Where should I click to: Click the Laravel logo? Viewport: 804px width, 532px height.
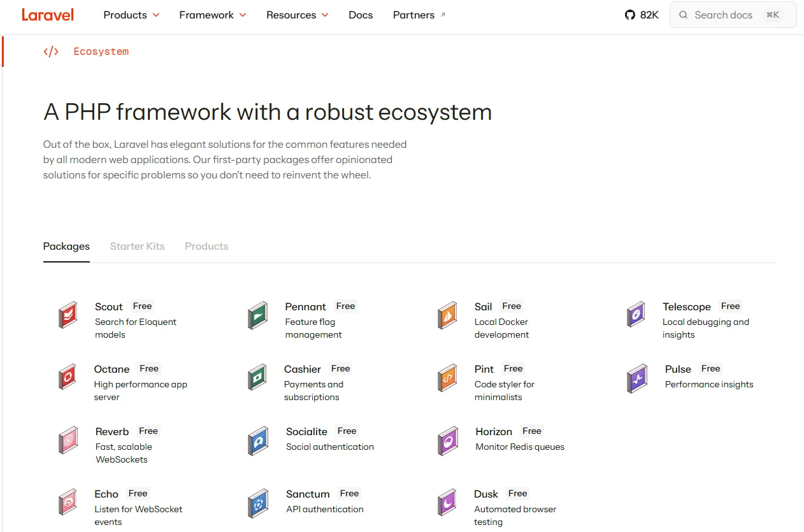(48, 15)
